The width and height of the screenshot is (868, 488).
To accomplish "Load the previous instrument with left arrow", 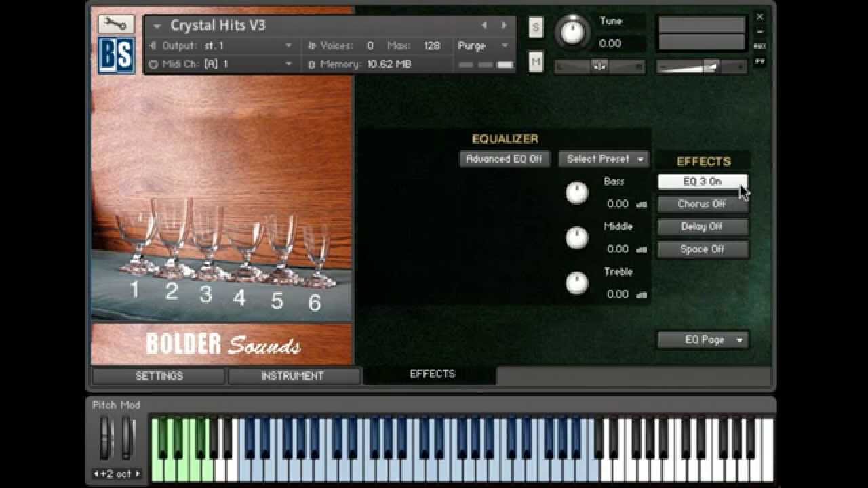I will [484, 26].
